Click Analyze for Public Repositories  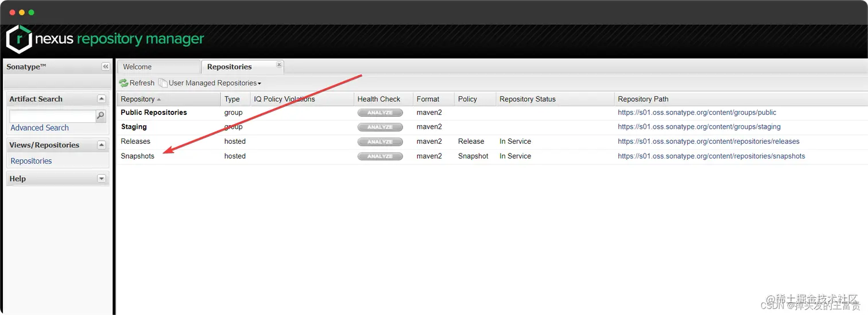pyautogui.click(x=380, y=113)
